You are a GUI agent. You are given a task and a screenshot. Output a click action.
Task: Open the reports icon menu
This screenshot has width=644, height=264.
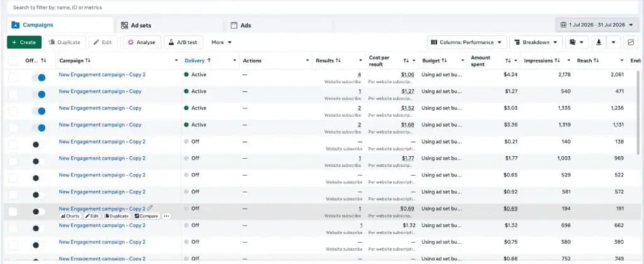577,42
